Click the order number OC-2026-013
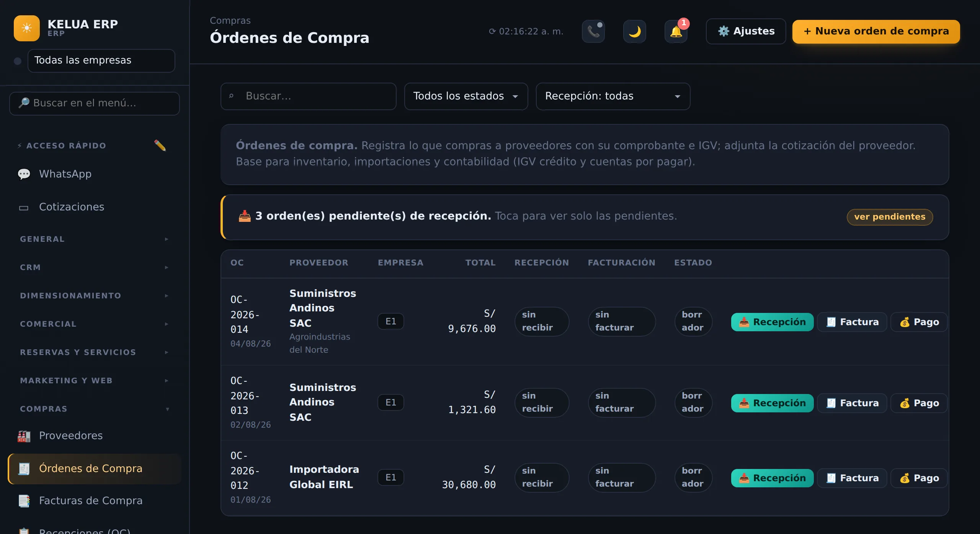980x534 pixels. pyautogui.click(x=245, y=396)
